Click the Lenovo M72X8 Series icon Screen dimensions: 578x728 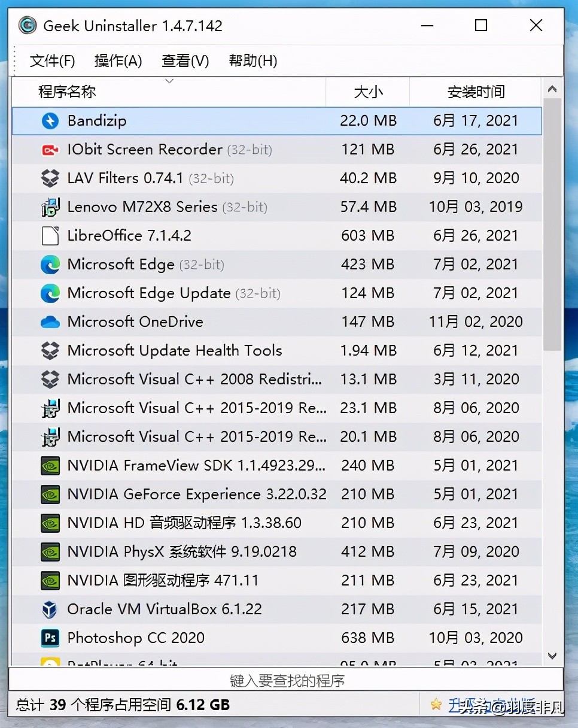(x=50, y=207)
